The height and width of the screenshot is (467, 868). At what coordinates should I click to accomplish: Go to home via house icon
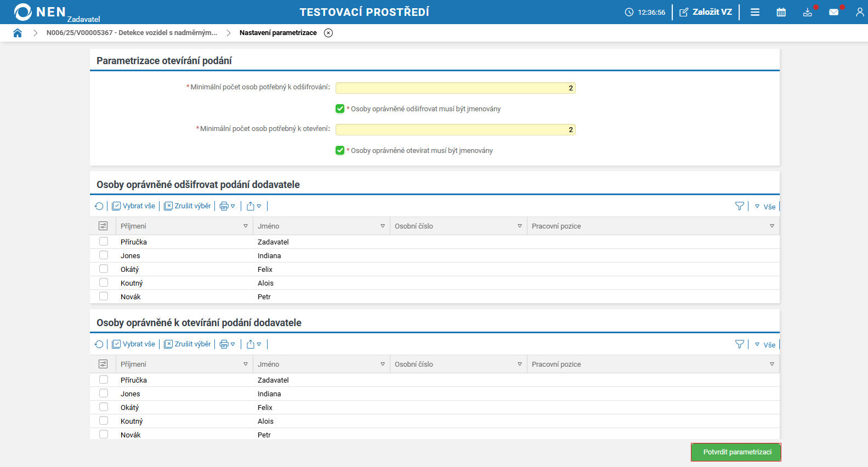pyautogui.click(x=18, y=33)
